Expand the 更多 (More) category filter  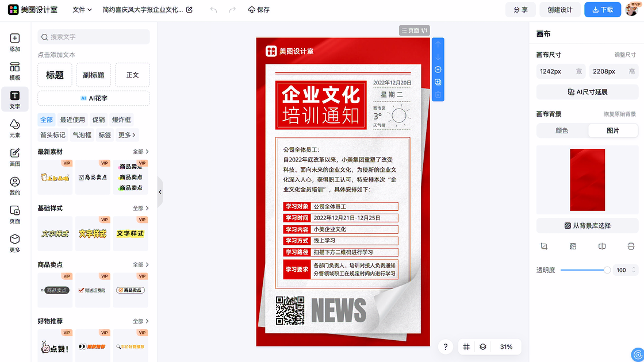127,135
